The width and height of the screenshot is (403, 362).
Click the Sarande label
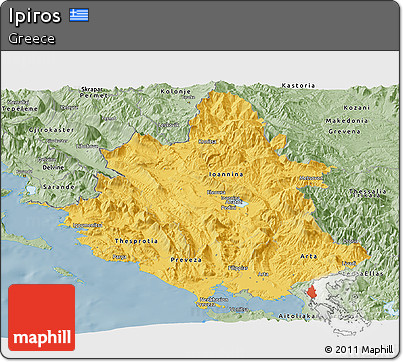[x=59, y=187]
